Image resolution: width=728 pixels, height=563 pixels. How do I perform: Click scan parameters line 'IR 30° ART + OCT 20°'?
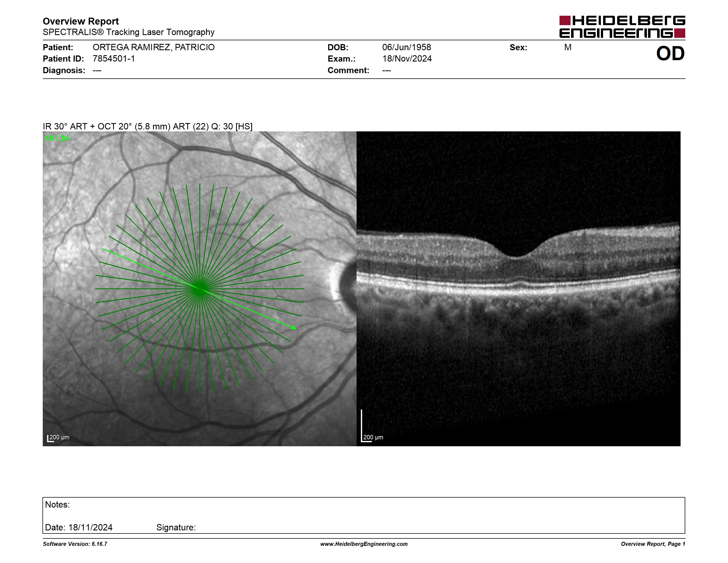148,127
